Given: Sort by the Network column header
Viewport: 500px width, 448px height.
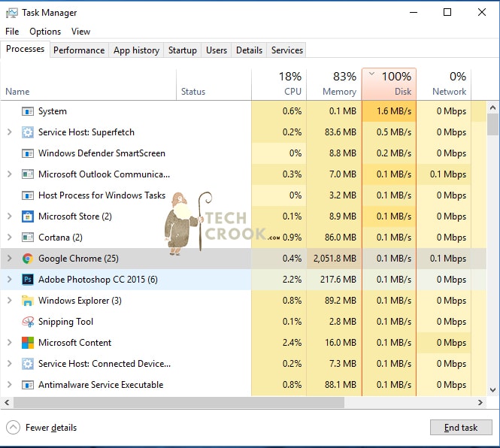Looking at the screenshot, I should click(444, 84).
